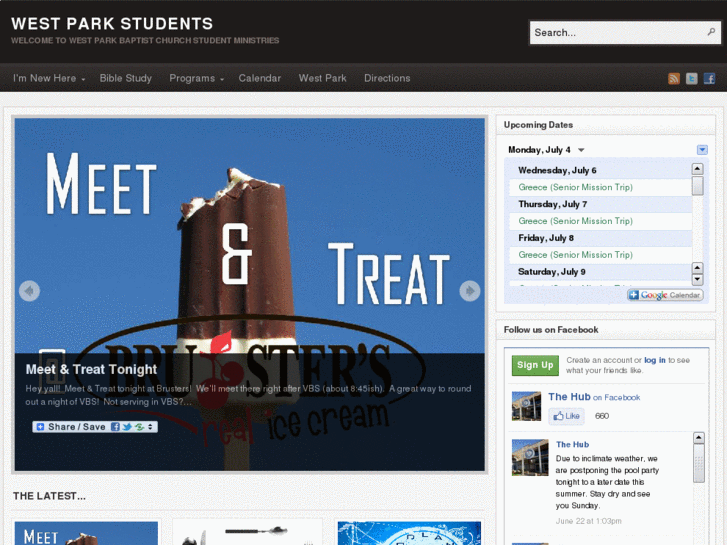The image size is (727, 545).
Task: Open the Facebook icon in navigation bar
Action: (x=709, y=78)
